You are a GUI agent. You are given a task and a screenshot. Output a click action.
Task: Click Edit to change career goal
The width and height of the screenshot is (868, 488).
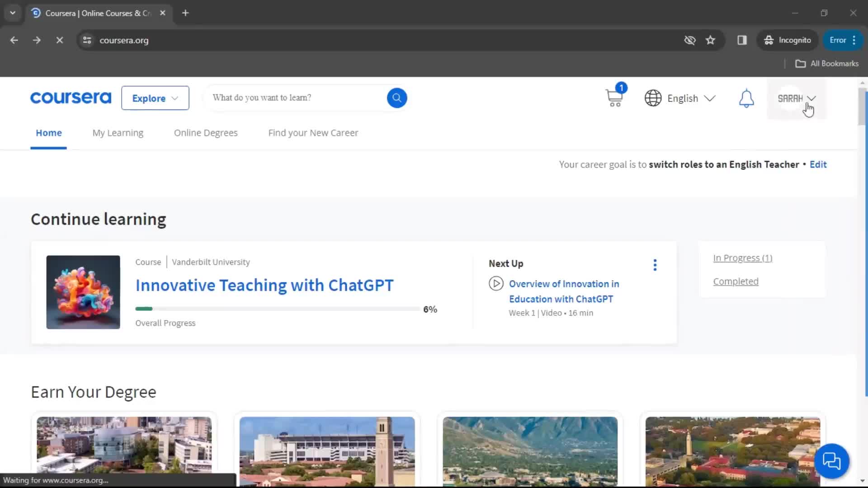click(818, 164)
